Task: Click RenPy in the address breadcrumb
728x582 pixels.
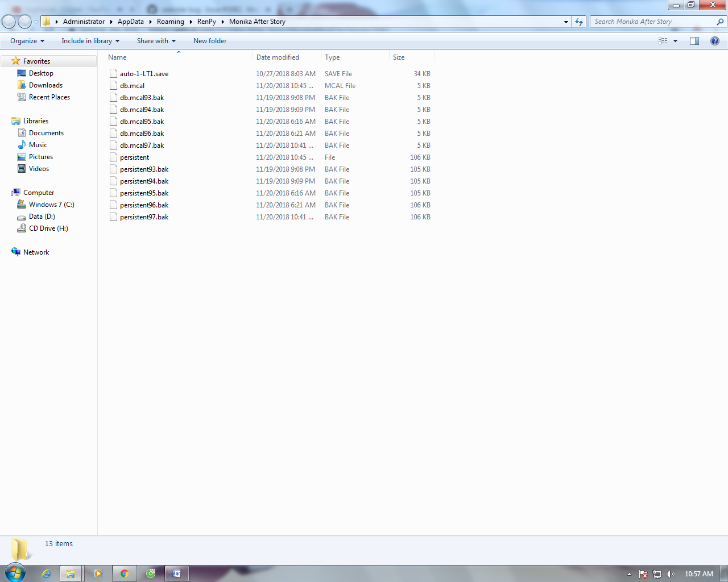Action: (x=206, y=22)
